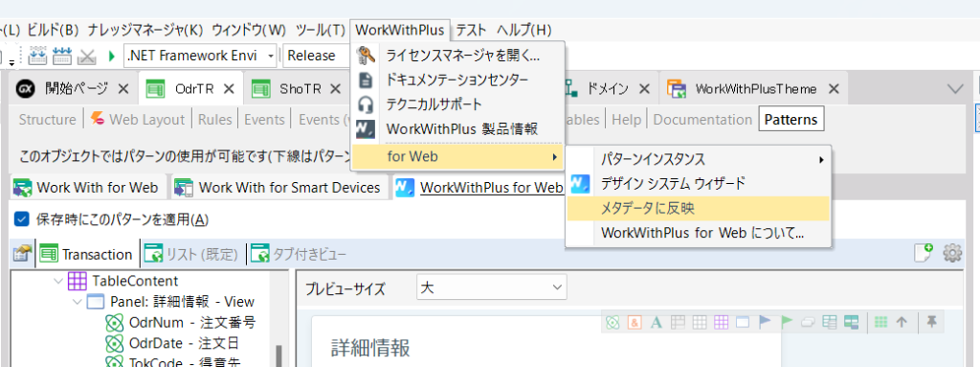Select the Patterns section tab
Viewport: 980px width, 367px height.
click(791, 120)
